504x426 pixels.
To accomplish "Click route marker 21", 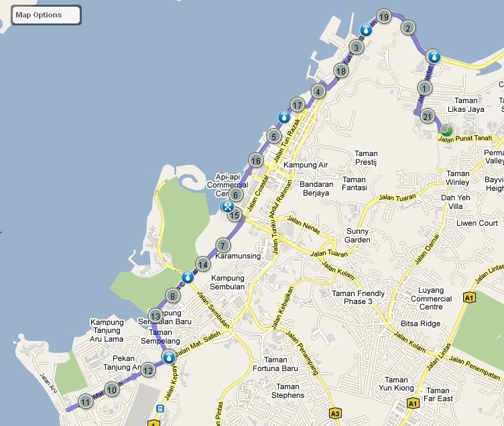I will pyautogui.click(x=427, y=117).
